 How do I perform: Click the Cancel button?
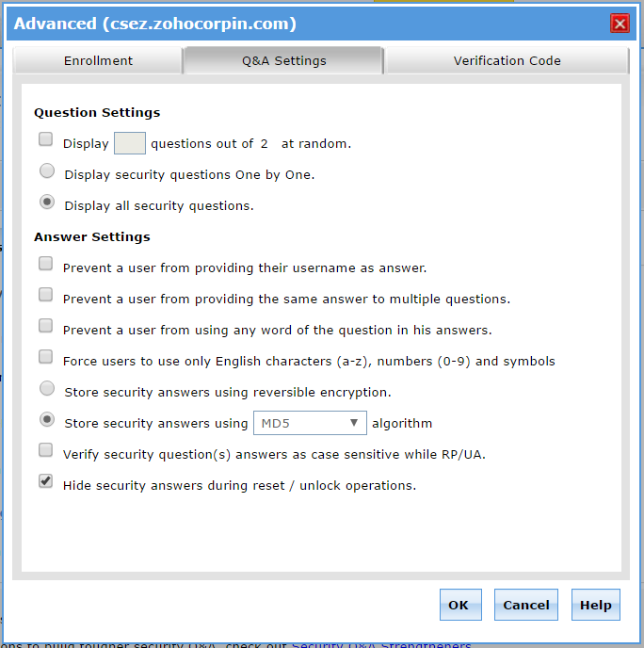click(526, 605)
